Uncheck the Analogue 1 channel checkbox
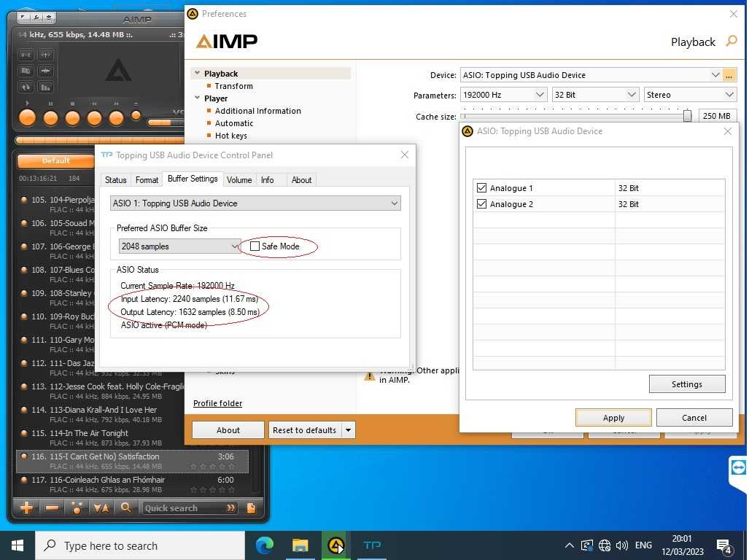This screenshot has height=560, width=749. (x=481, y=188)
